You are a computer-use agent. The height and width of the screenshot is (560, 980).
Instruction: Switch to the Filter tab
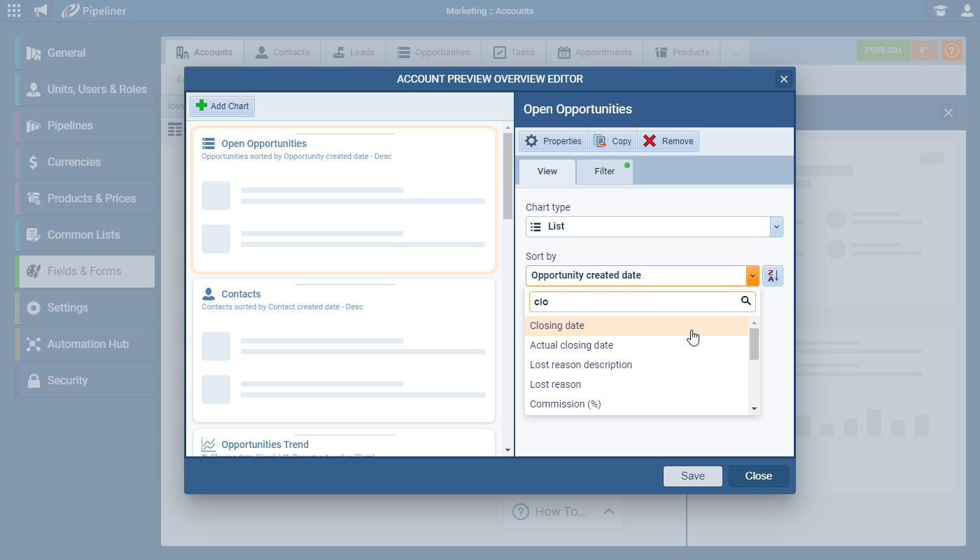click(605, 171)
